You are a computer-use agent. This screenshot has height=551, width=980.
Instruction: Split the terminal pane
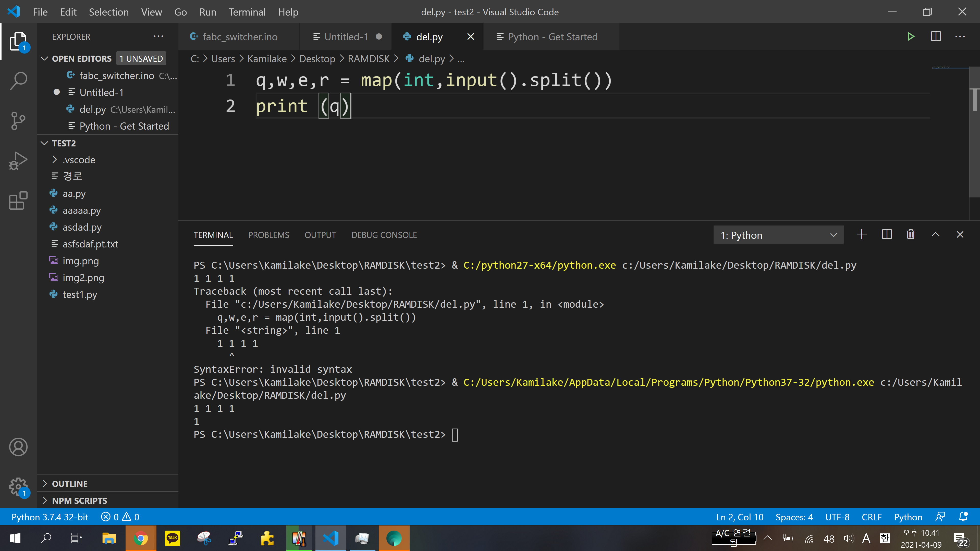[x=886, y=235]
